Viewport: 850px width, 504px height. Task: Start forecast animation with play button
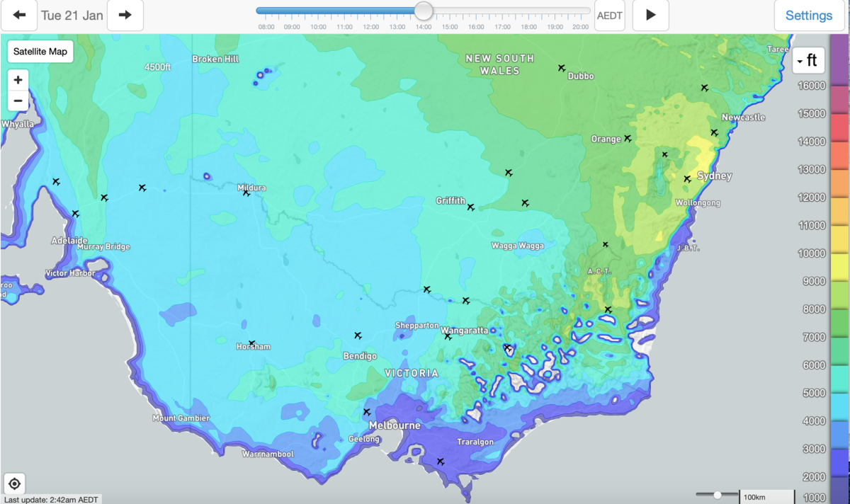(650, 15)
